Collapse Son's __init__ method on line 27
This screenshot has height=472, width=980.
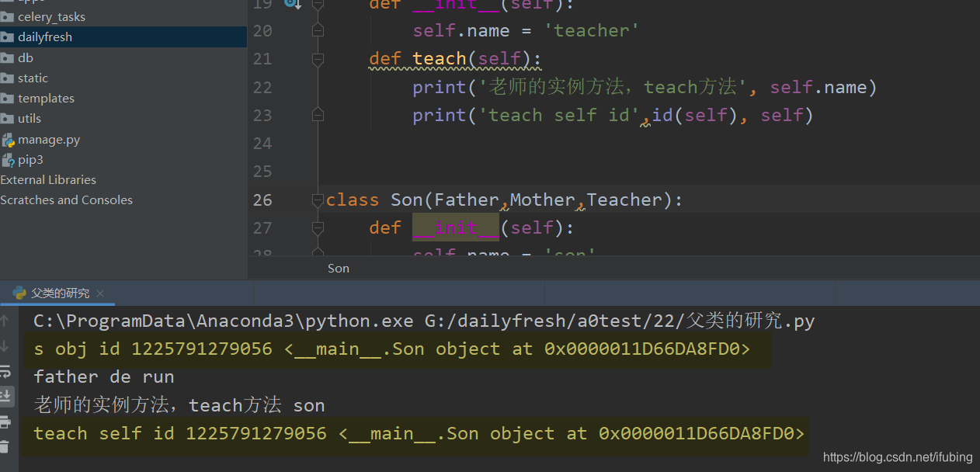tap(317, 227)
